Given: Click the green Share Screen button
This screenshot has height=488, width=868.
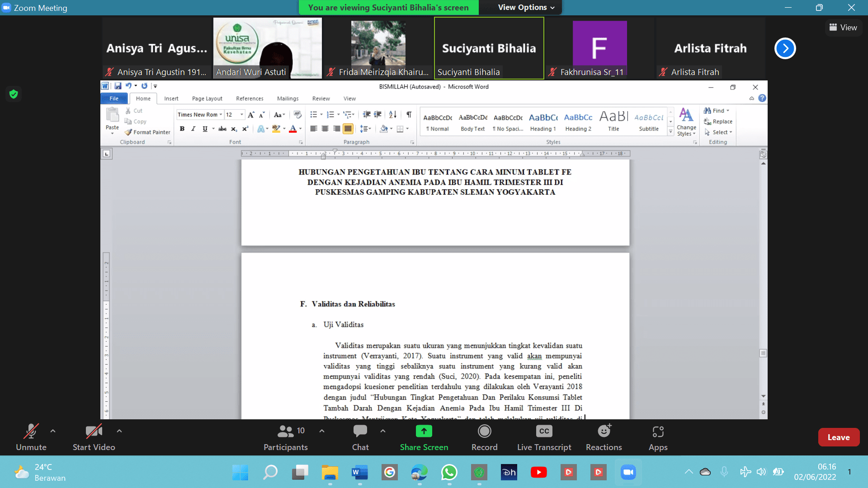Looking at the screenshot, I should click(424, 437).
